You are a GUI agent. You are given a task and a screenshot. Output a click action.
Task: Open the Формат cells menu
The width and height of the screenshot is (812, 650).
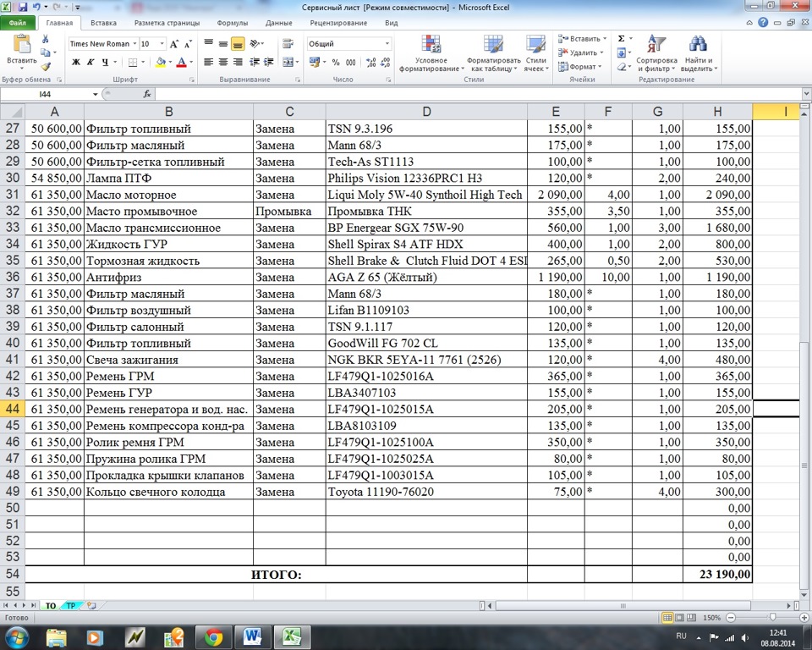pyautogui.click(x=579, y=67)
